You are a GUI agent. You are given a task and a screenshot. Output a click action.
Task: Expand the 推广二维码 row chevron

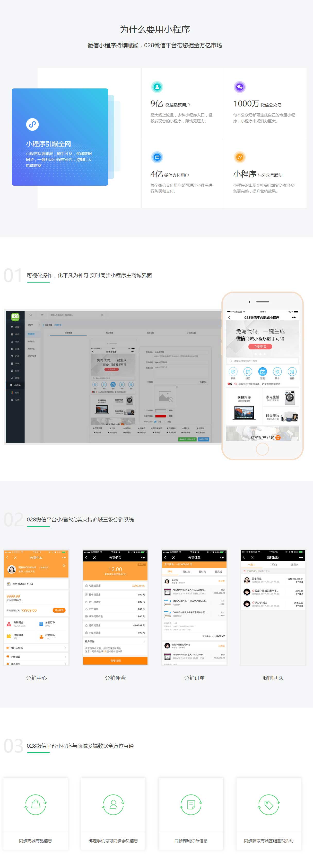pos(65,648)
